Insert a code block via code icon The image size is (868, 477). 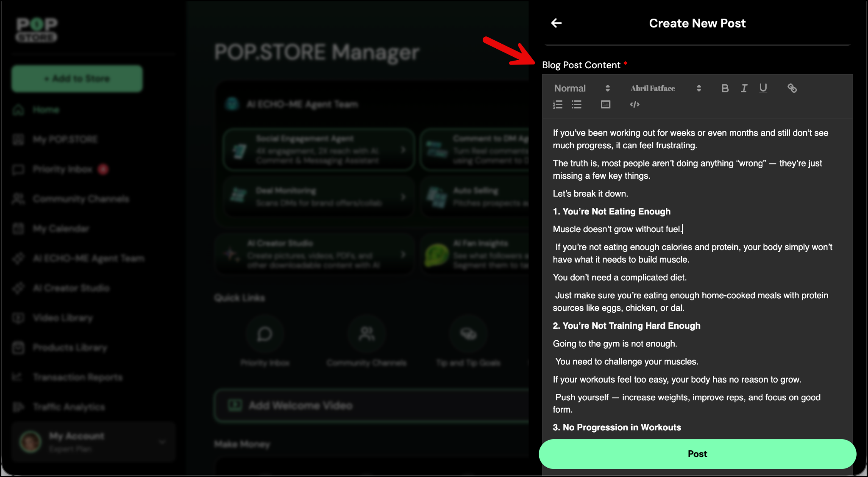(634, 105)
